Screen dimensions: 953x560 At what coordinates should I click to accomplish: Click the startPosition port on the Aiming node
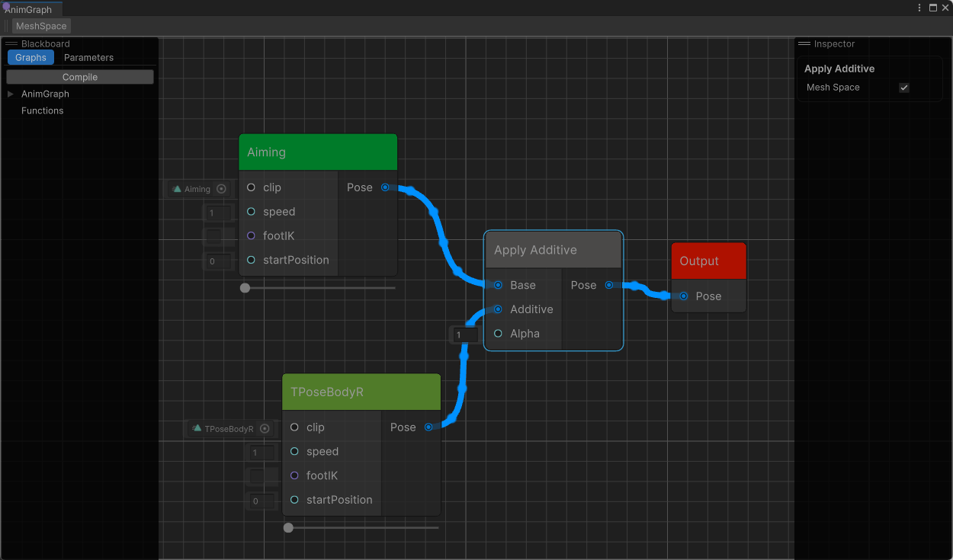[x=251, y=260]
